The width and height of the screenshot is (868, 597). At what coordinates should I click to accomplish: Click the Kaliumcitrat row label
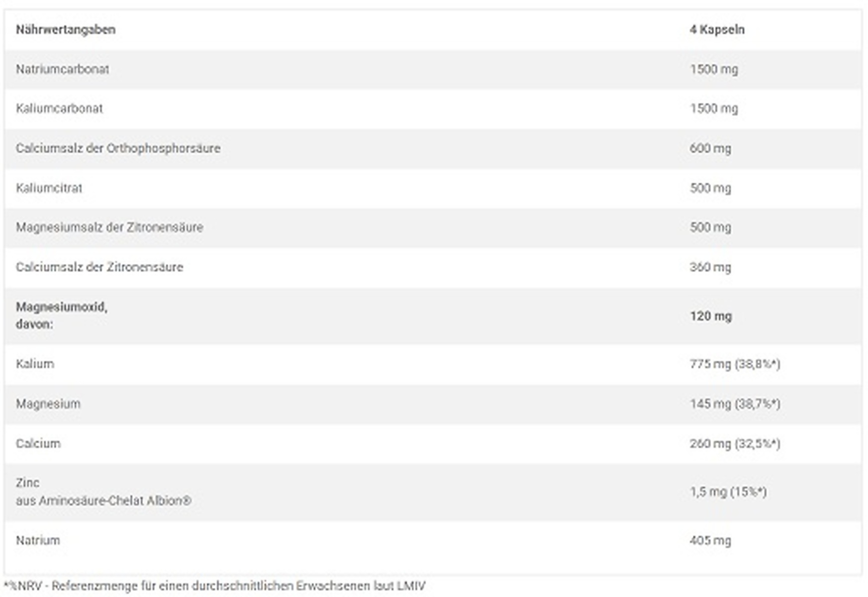click(x=49, y=188)
